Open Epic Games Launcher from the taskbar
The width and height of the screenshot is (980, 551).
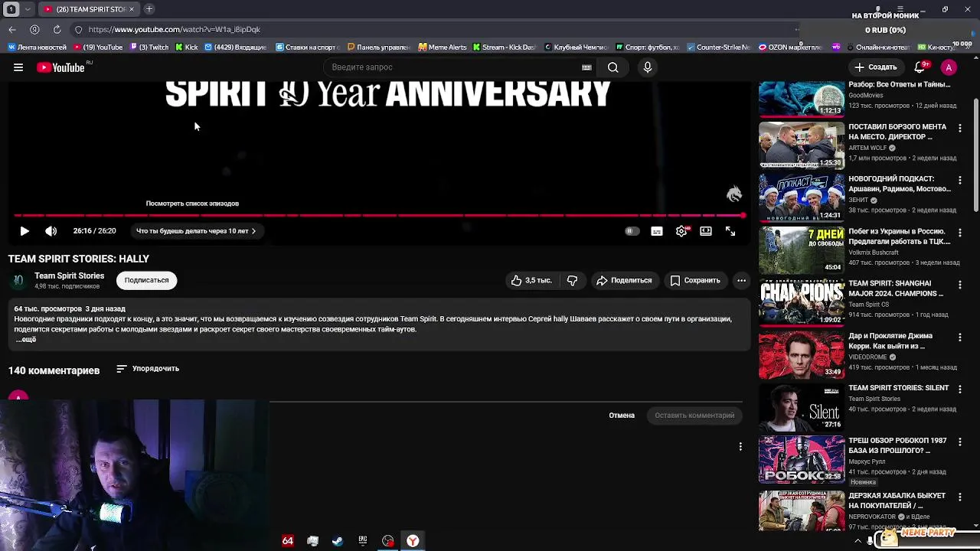click(x=363, y=541)
